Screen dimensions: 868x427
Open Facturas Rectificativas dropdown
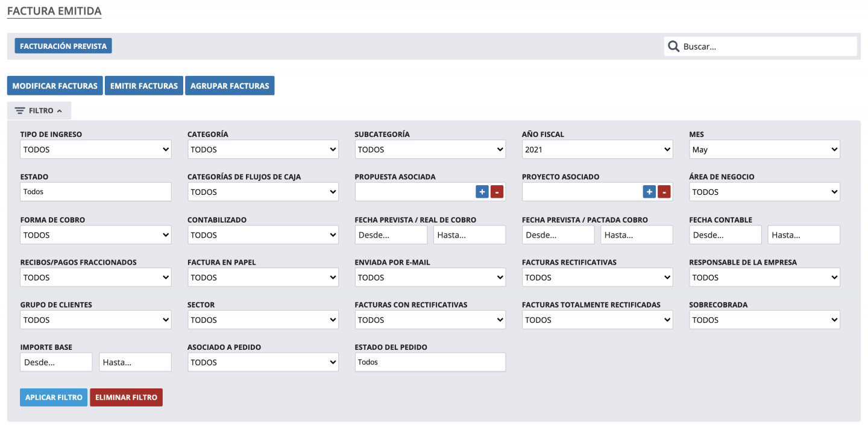coord(597,278)
